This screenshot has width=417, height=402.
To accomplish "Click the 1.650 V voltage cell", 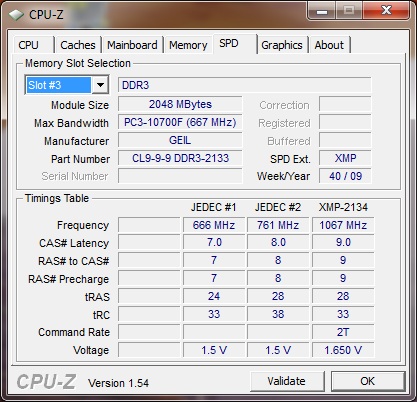I will [343, 350].
